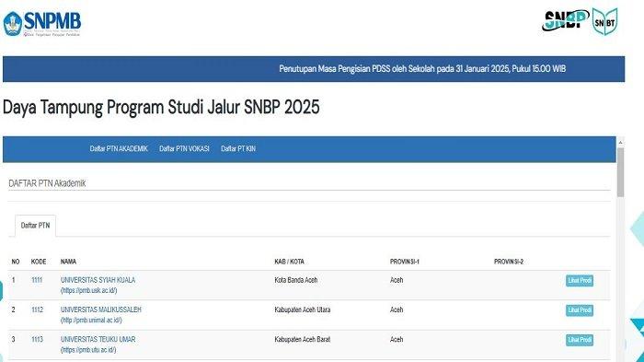Viewport: 644px width, 362px height.
Task: Click Lihat Prodi for Universitas Teuku Umar
Action: pos(580,340)
